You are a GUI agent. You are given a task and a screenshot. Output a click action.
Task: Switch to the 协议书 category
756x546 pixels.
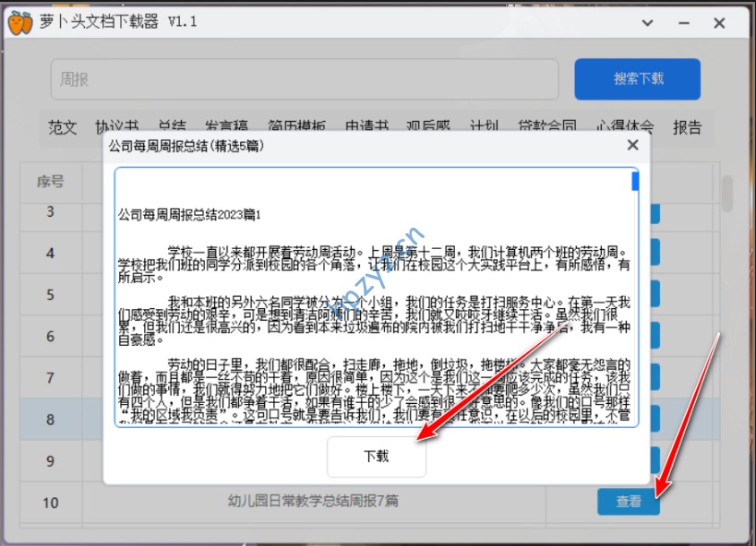(117, 126)
